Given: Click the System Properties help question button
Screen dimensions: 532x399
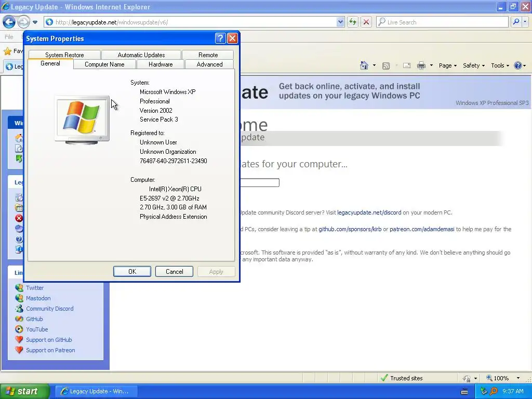Looking at the screenshot, I should 220,38.
